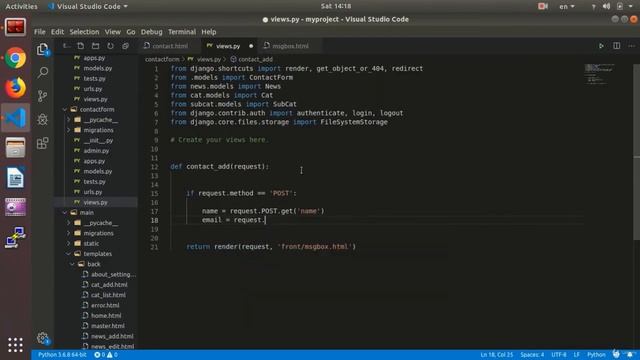This screenshot has width=640, height=360.
Task: Click the unsaved dot on views.py tab
Action: (x=251, y=46)
